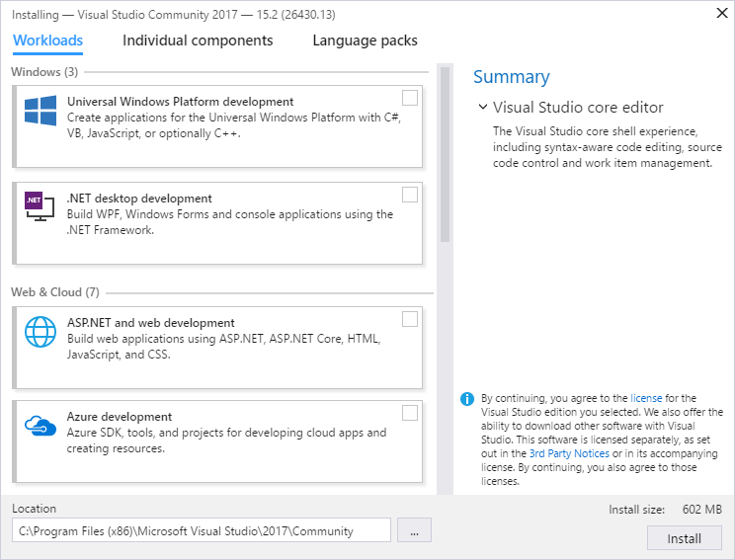Click the workloads list scrollbar thumb

445,155
